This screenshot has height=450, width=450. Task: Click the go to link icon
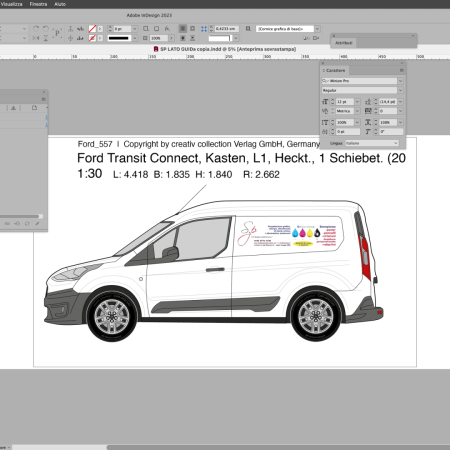pos(17,223)
